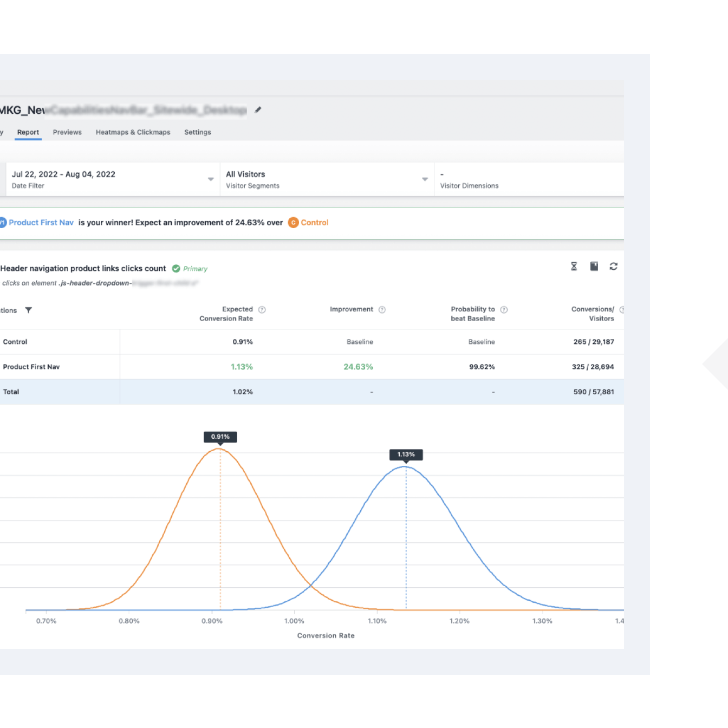The width and height of the screenshot is (728, 728).
Task: Open help icon next to Expected Conversion Rate
Action: click(x=262, y=310)
